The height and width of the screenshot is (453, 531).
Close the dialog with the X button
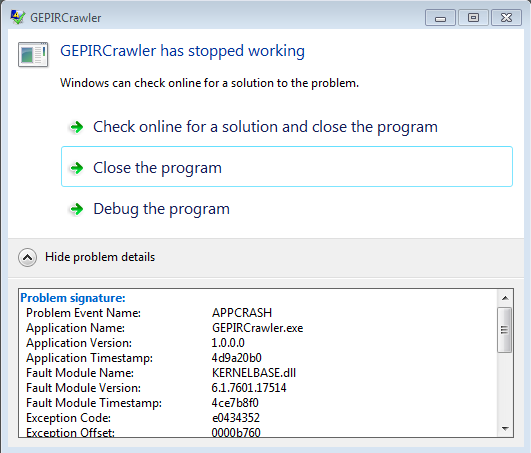[506, 18]
